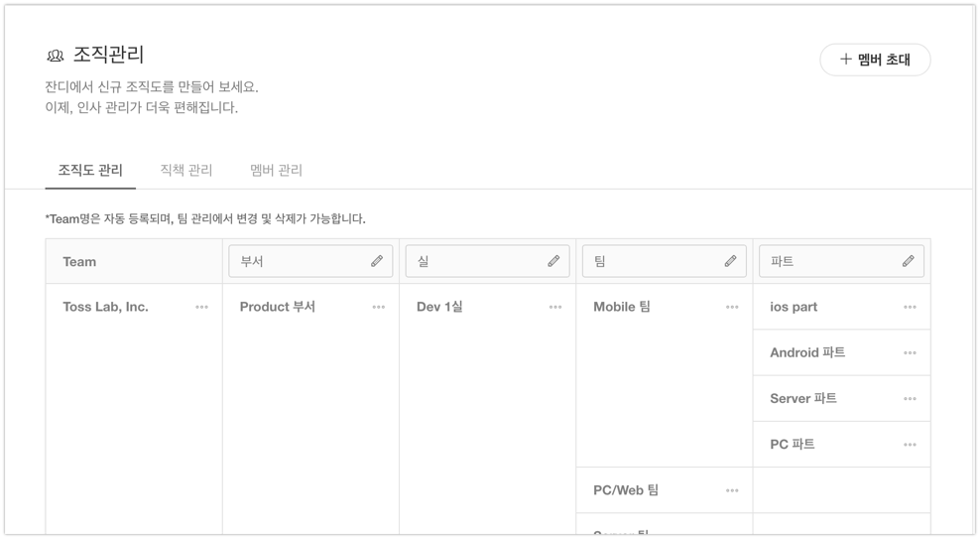Screen dimensions: 980x539
Task: Open more options for Mobile 팀
Action: [732, 308]
